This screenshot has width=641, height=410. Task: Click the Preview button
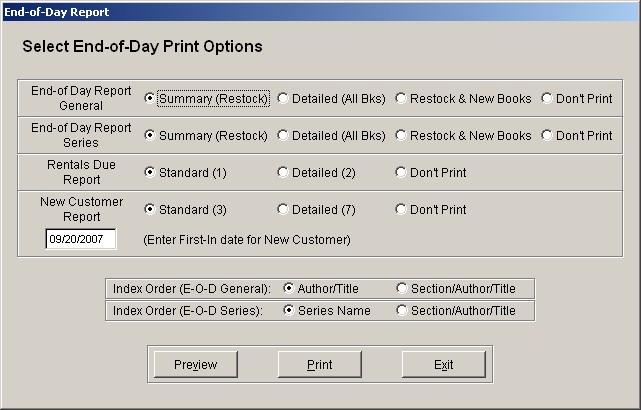pos(196,364)
